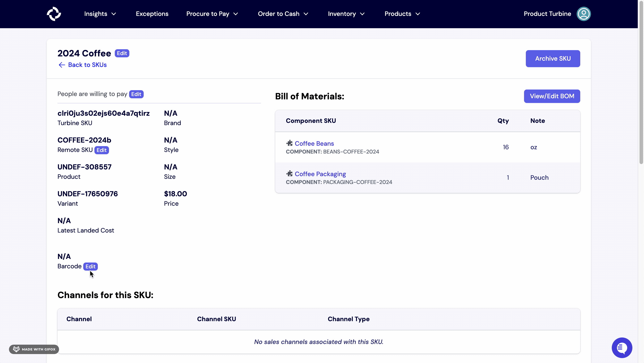Click the Coffee Beans puzzle piece icon
644x363 pixels.
[x=289, y=143]
